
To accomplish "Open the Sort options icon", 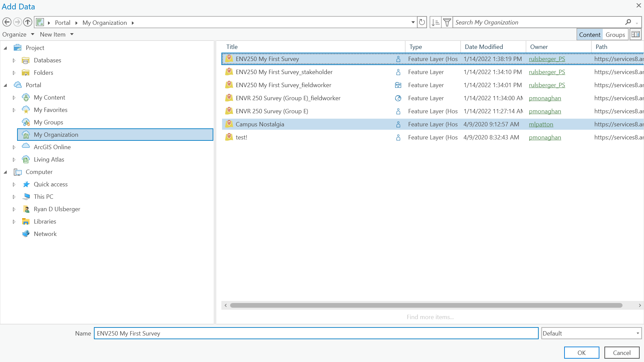I will coord(435,22).
